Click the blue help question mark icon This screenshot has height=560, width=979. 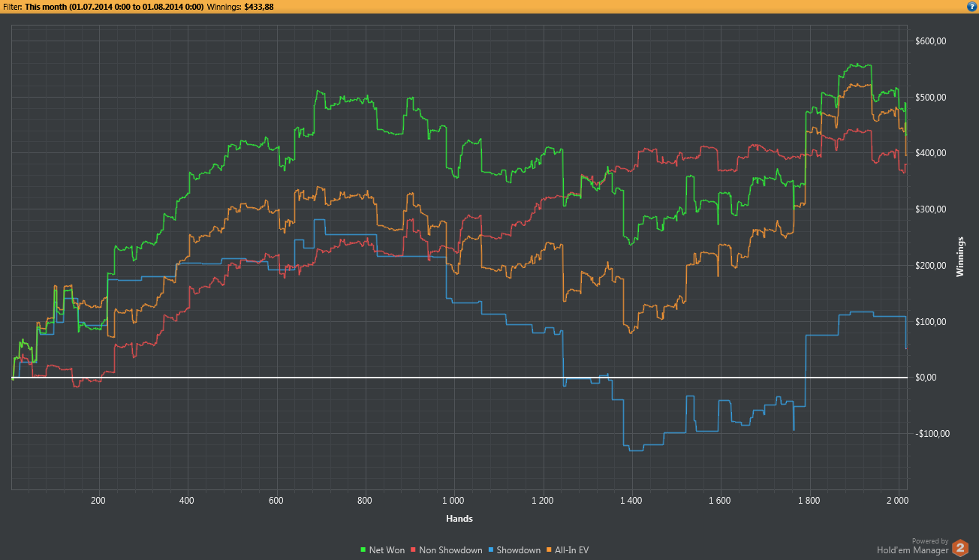coord(971,6)
